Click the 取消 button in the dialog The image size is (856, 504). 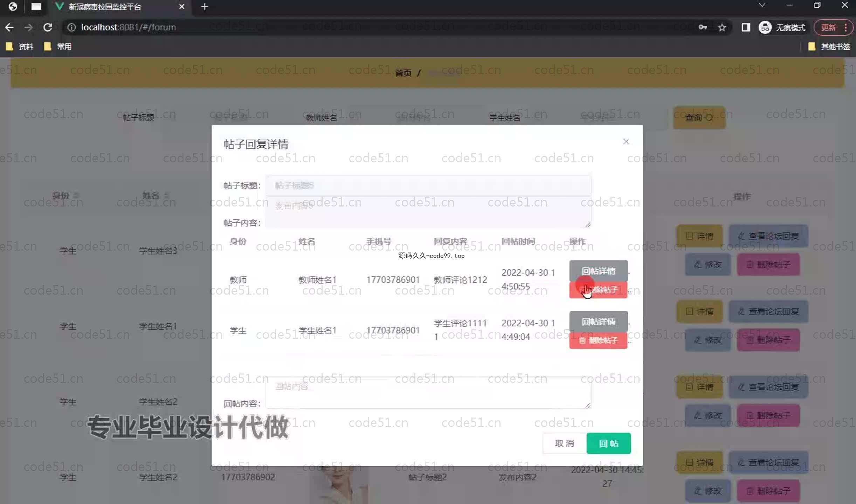pyautogui.click(x=564, y=443)
